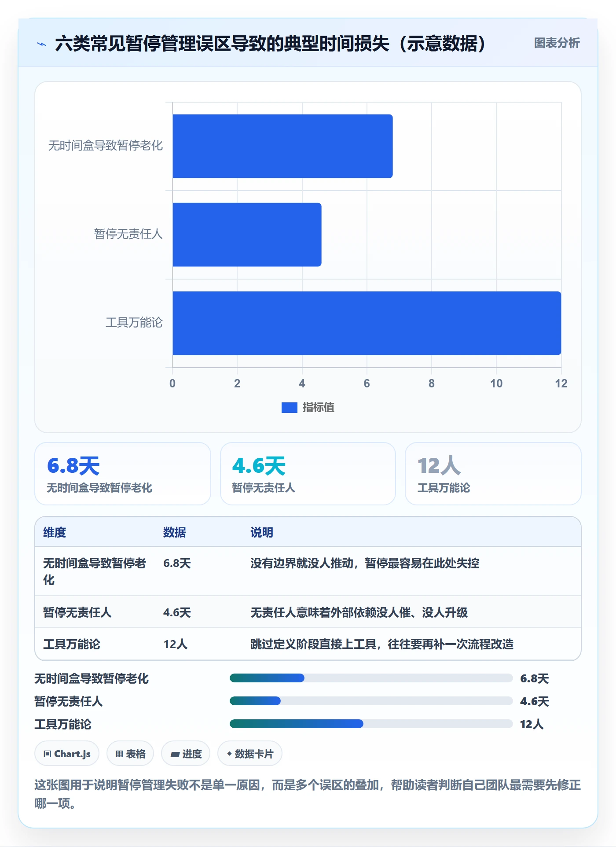Click the 表格 tag grid icon
The height and width of the screenshot is (847, 616).
pyautogui.click(x=119, y=754)
